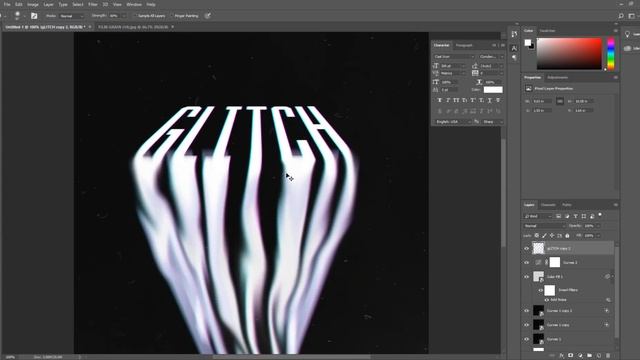Open the Window menu
This screenshot has width=640, height=360.
pyautogui.click(x=134, y=4)
